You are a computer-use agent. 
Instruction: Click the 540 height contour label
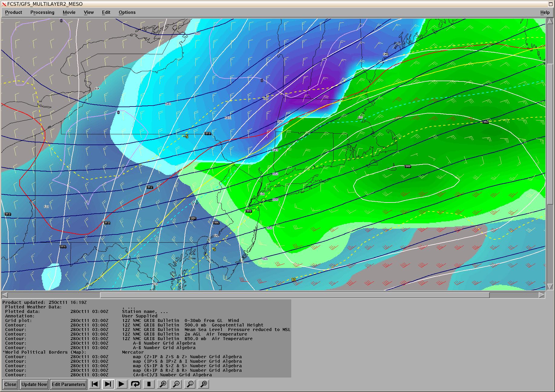click(168, 104)
